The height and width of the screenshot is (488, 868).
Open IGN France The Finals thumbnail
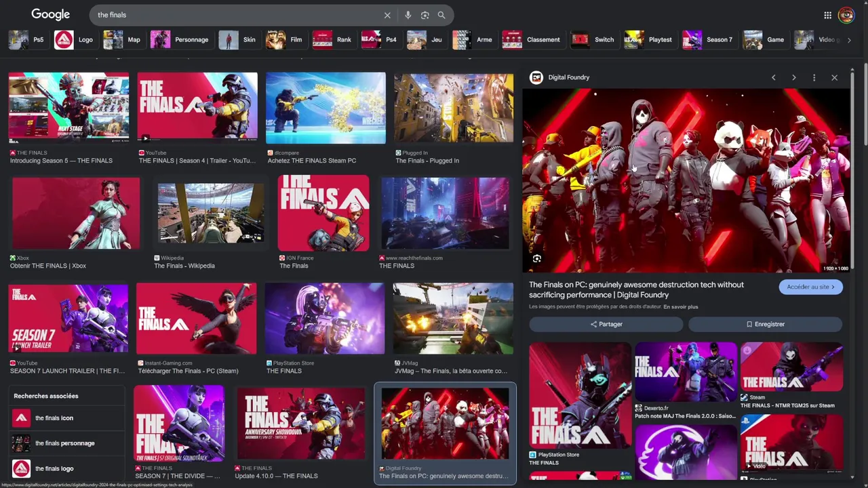pyautogui.click(x=323, y=213)
